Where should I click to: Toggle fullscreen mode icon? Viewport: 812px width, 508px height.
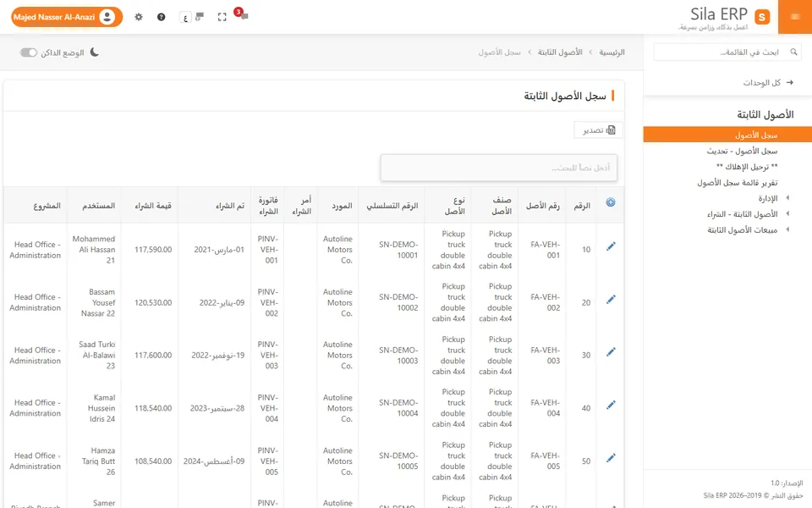222,17
